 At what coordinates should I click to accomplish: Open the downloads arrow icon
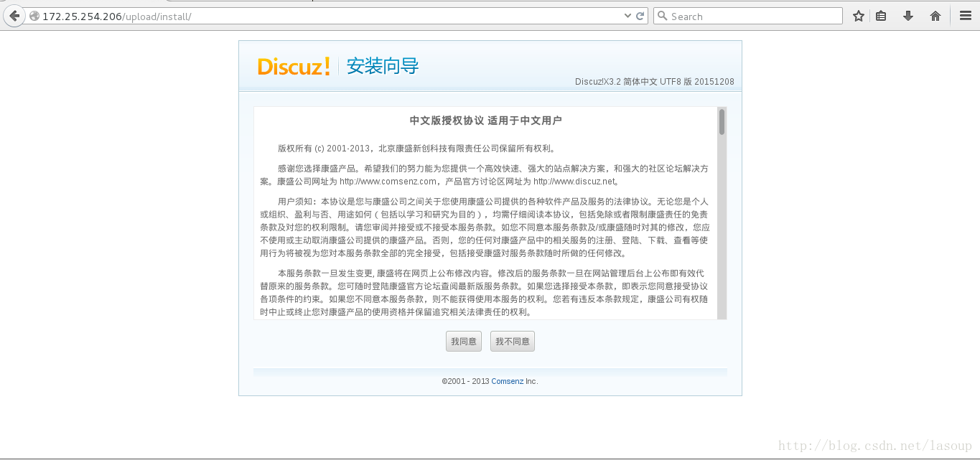click(908, 16)
